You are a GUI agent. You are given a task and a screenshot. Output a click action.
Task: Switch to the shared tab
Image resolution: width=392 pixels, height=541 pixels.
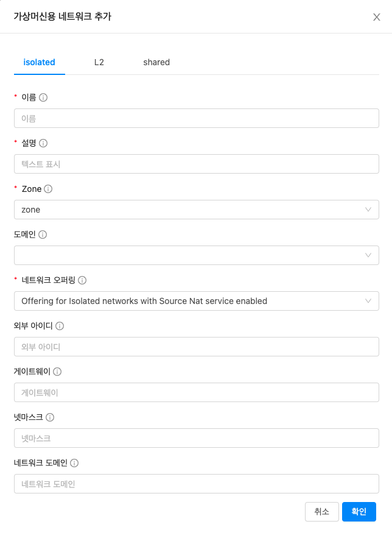[156, 62]
